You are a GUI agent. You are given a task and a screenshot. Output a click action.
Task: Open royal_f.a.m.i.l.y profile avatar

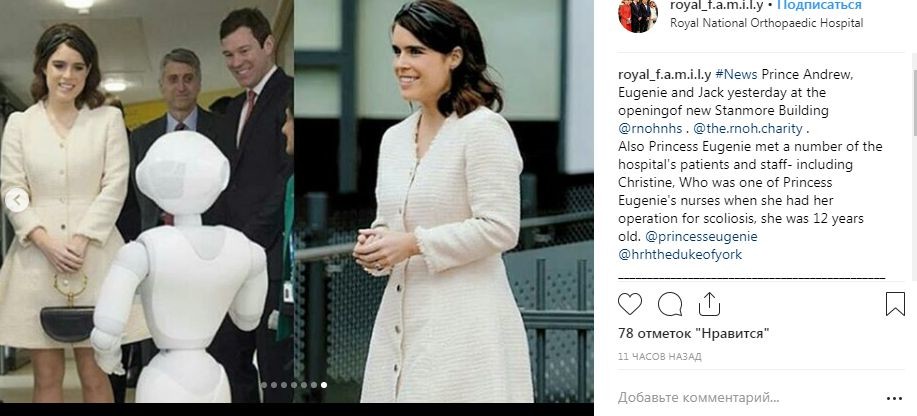[x=638, y=14]
